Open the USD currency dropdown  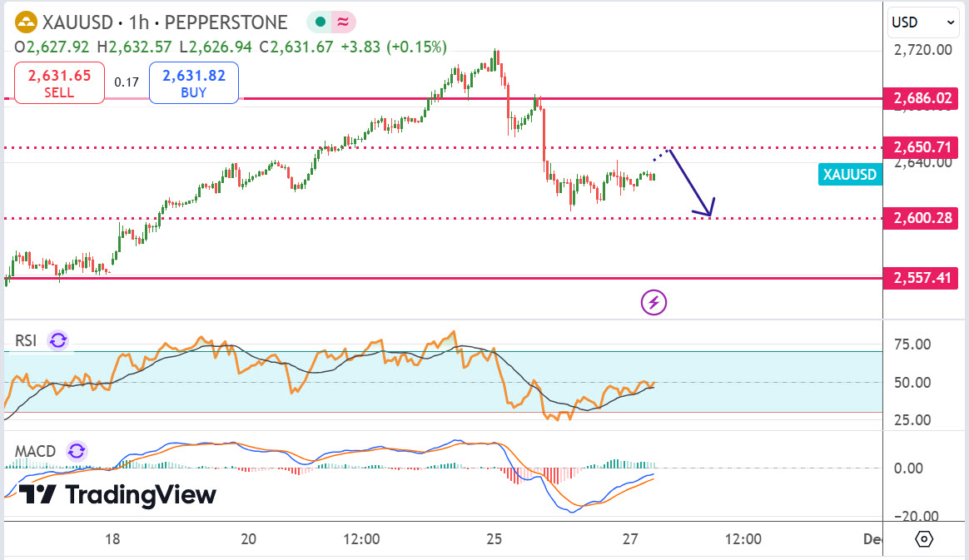click(923, 22)
